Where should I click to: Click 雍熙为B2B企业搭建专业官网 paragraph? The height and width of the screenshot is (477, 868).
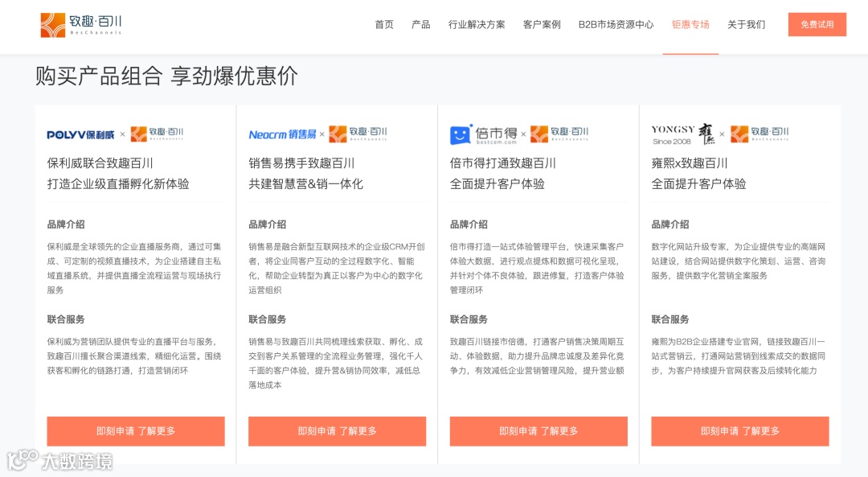[739, 356]
